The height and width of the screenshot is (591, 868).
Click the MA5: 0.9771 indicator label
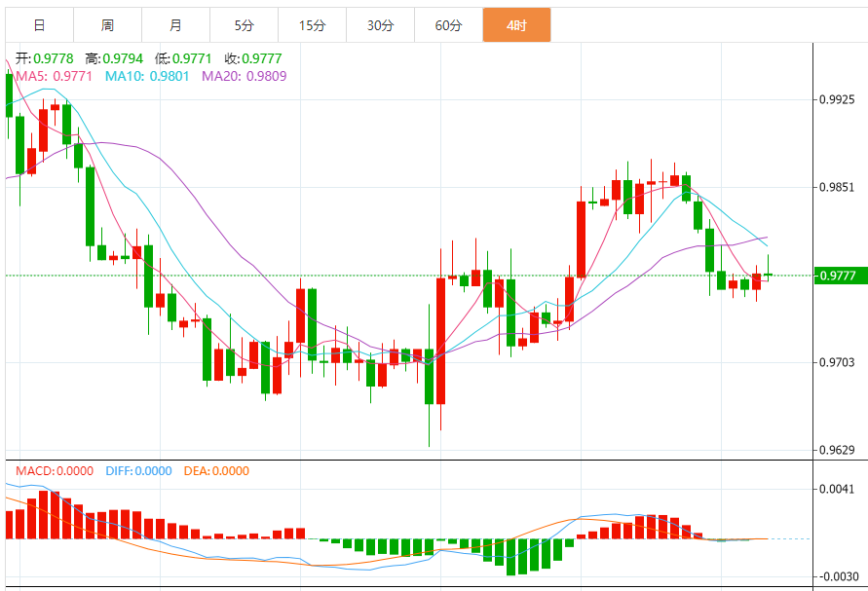coord(54,76)
